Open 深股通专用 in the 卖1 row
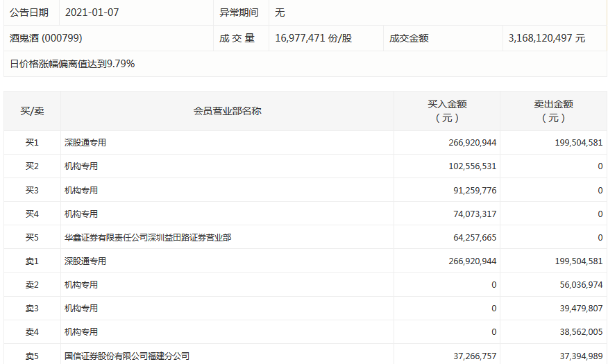Image resolution: width=608 pixels, height=364 pixels. coord(85,261)
